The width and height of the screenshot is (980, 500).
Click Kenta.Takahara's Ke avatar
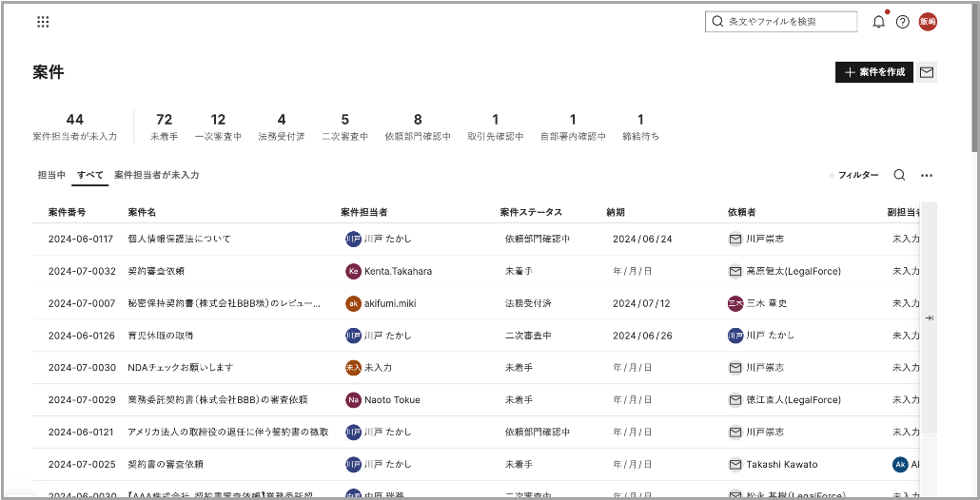coord(353,272)
